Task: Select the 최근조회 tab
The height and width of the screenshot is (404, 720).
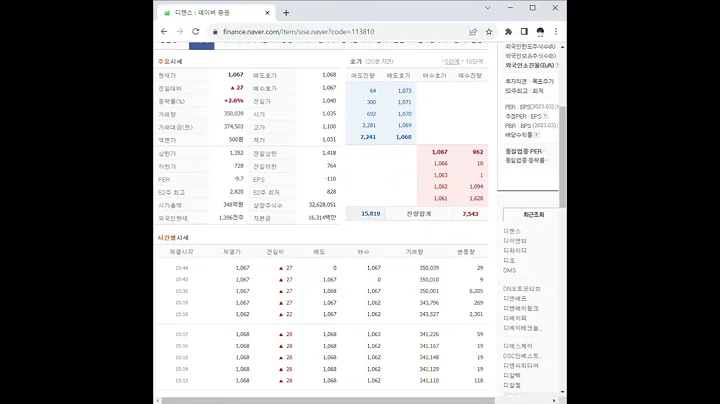Action: tap(533, 214)
